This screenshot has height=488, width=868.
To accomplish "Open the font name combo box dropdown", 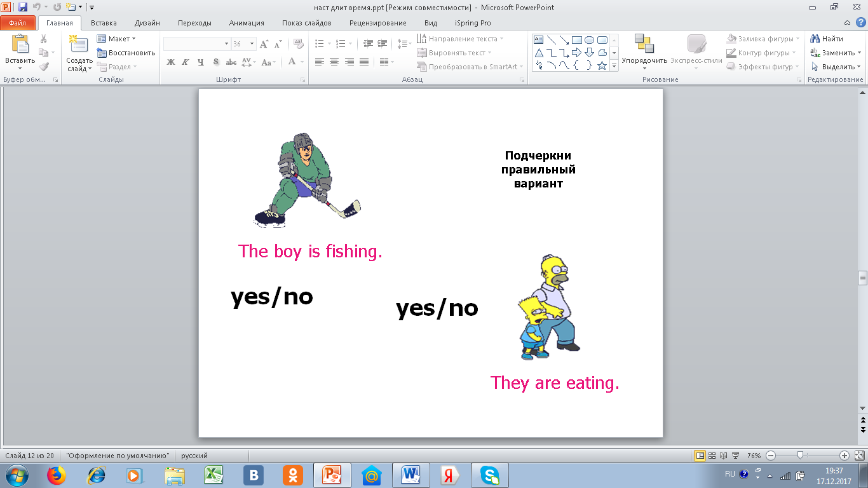I will [x=226, y=44].
